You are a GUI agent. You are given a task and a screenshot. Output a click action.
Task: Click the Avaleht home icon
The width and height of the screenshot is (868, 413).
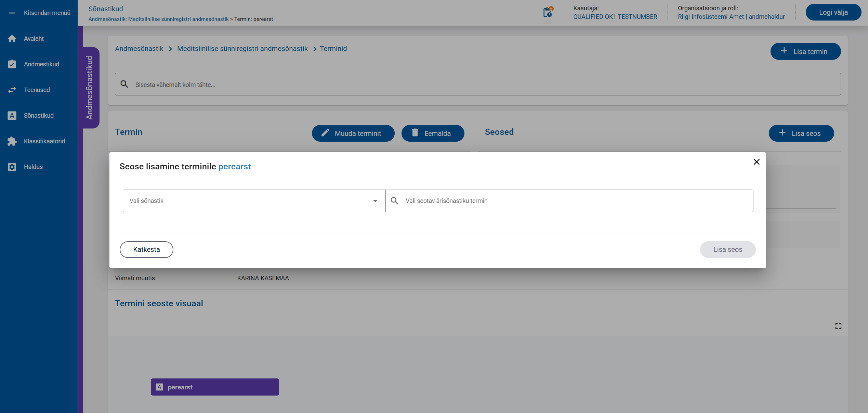coord(12,39)
